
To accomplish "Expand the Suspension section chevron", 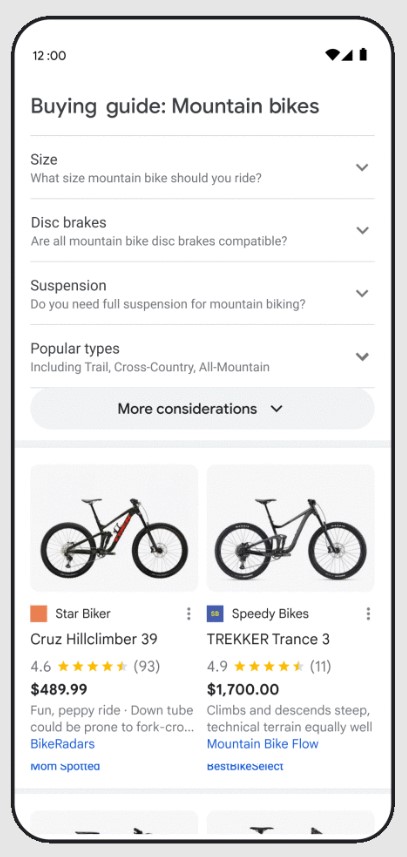I will point(362,294).
